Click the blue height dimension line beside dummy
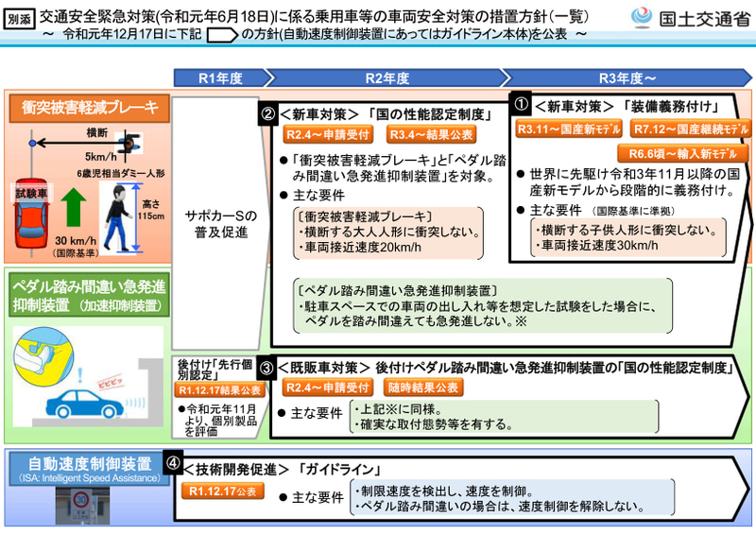The width and height of the screenshot is (756, 535). pos(136,217)
